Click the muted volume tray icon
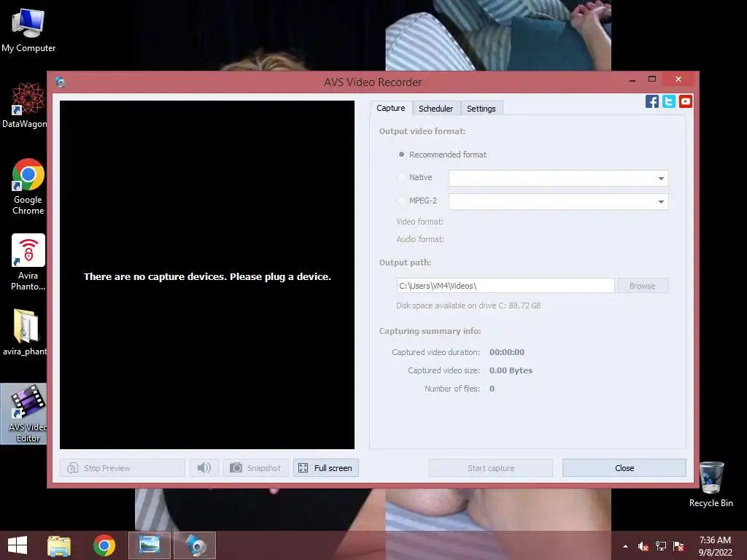The image size is (747, 560). click(x=643, y=546)
